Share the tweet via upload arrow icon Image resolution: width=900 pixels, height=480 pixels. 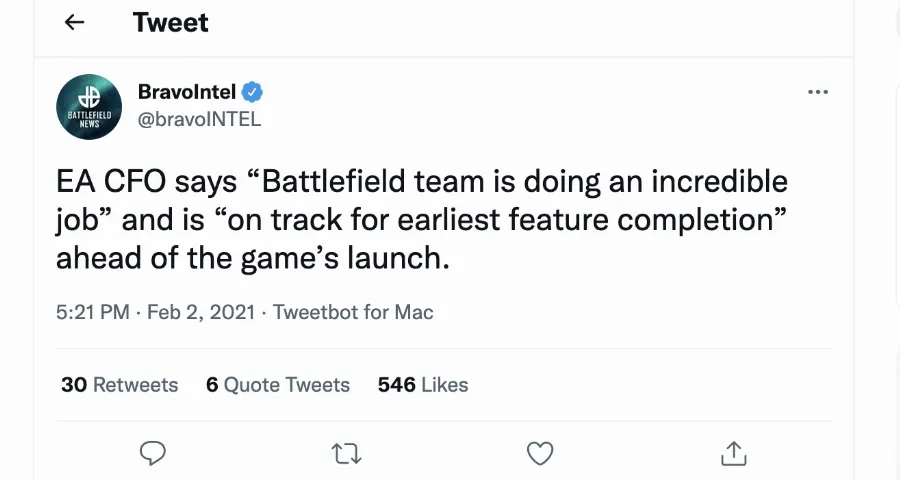pos(734,453)
